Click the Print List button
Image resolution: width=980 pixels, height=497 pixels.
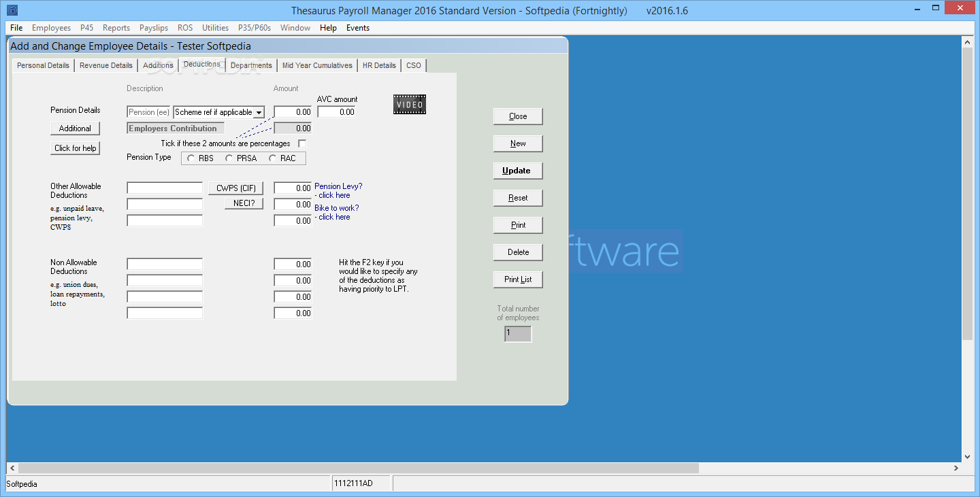pos(518,279)
